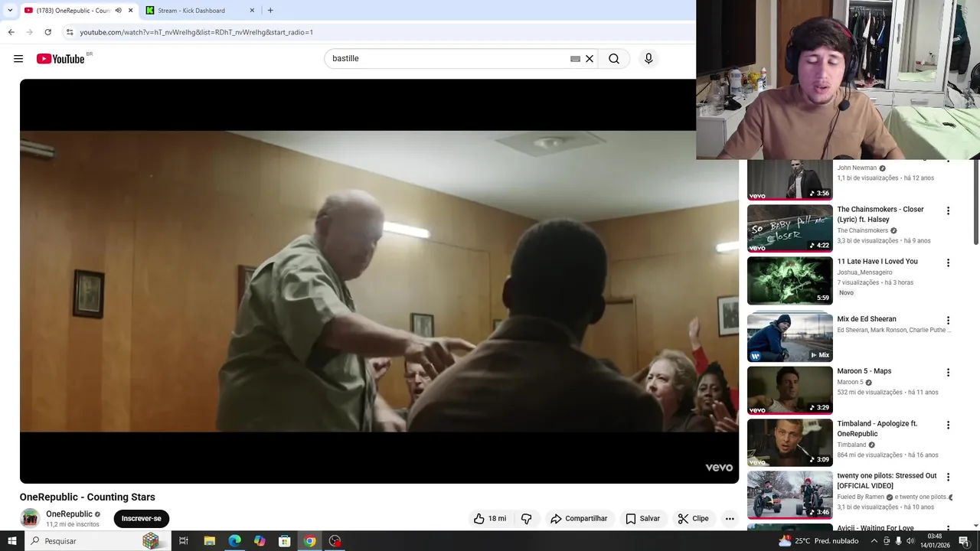This screenshot has width=980, height=551.
Task: Click the YouTube URL in address bar
Action: (x=196, y=32)
